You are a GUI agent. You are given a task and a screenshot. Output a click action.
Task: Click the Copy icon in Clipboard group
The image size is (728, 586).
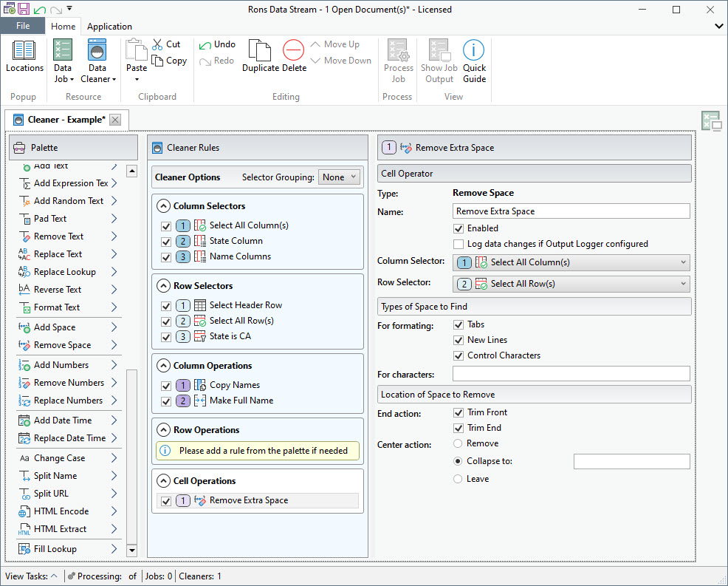tap(158, 61)
